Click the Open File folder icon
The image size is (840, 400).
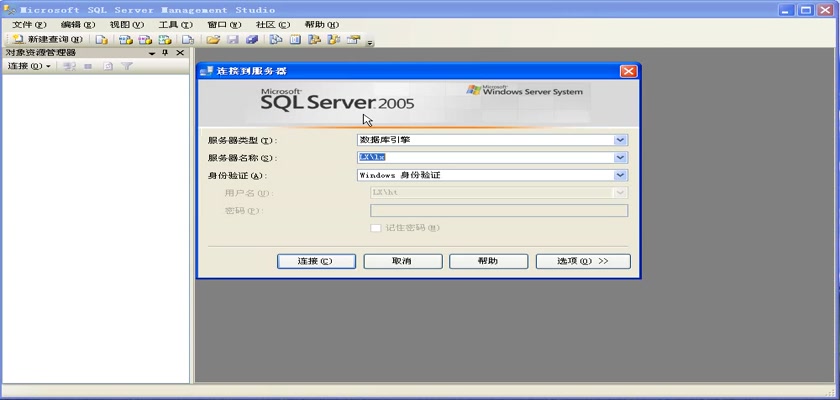pos(213,40)
